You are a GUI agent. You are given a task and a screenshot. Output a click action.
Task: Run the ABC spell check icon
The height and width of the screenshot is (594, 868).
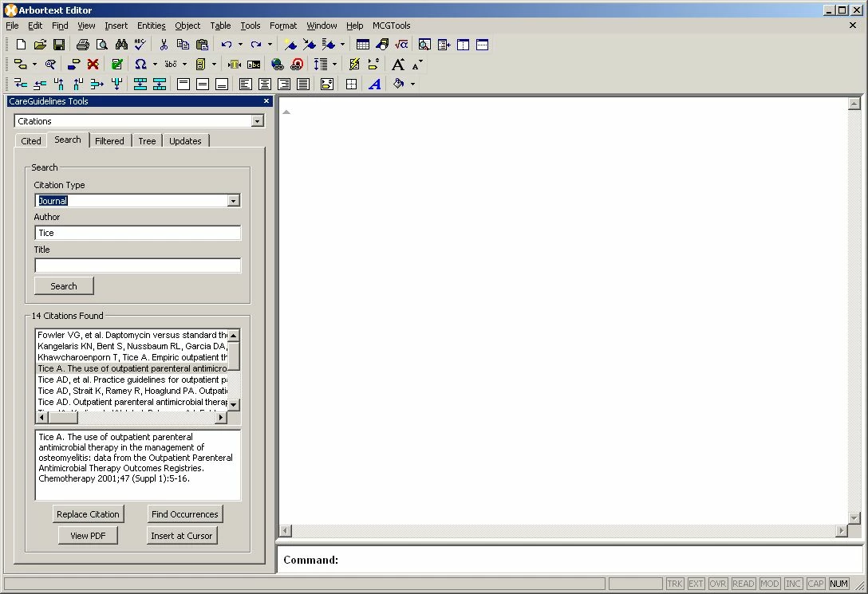coord(140,45)
